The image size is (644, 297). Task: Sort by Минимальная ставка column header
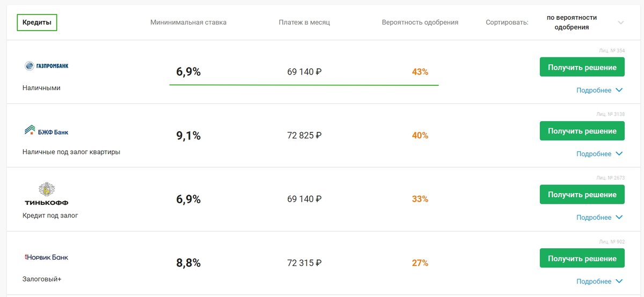(x=188, y=23)
